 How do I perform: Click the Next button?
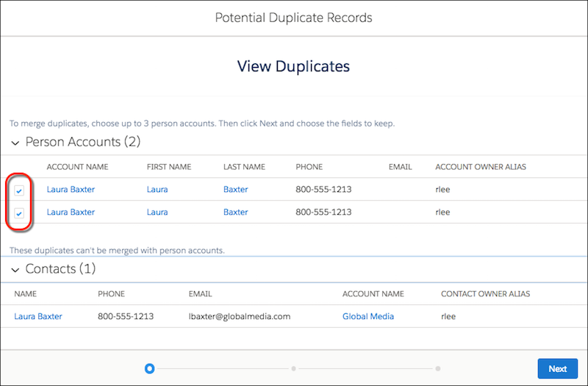point(558,369)
